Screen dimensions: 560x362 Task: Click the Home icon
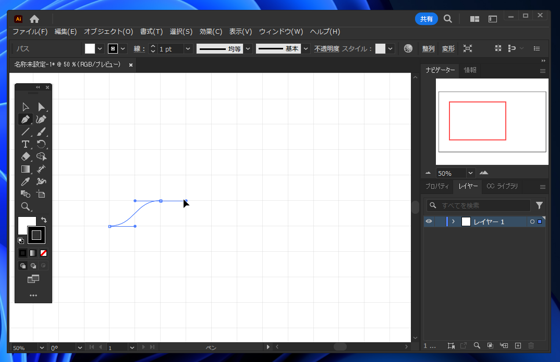35,19
